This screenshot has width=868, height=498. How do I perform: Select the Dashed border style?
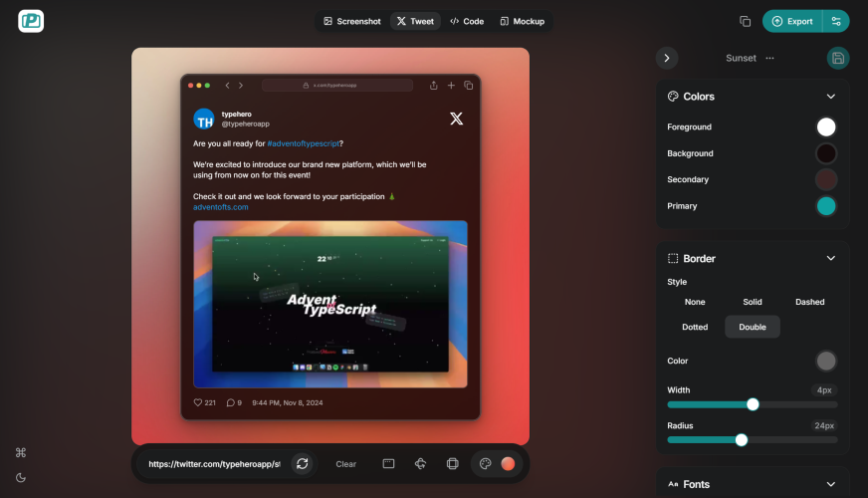(x=810, y=302)
